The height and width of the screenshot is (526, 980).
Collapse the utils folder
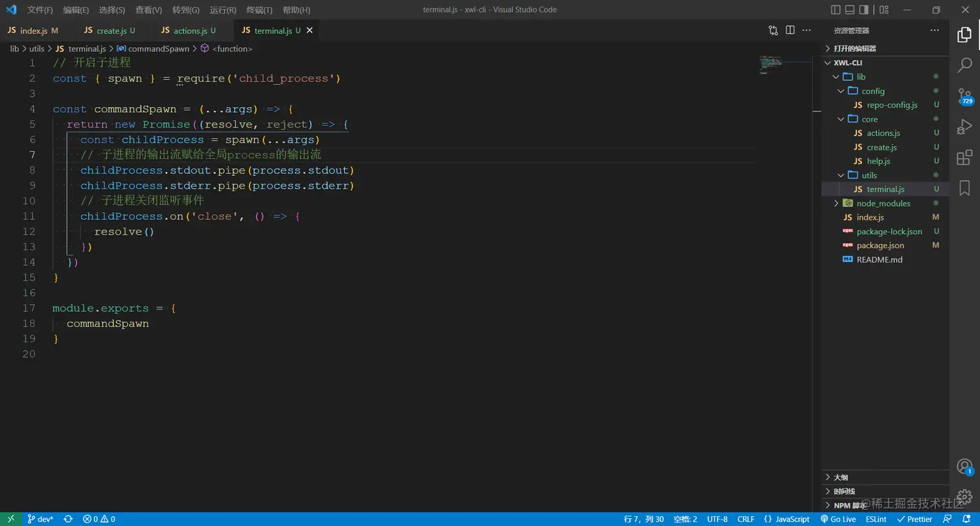click(885, 175)
